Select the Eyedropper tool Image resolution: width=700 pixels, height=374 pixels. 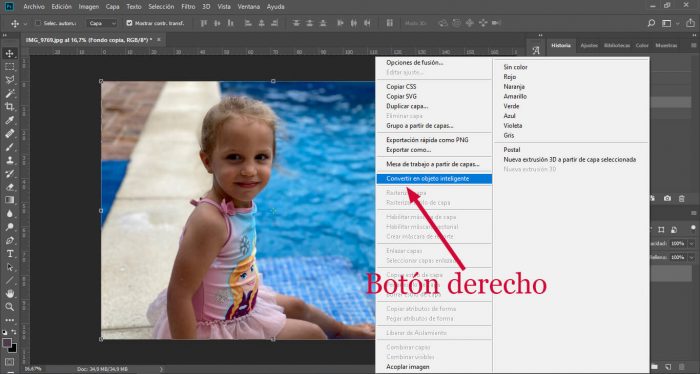[x=9, y=120]
